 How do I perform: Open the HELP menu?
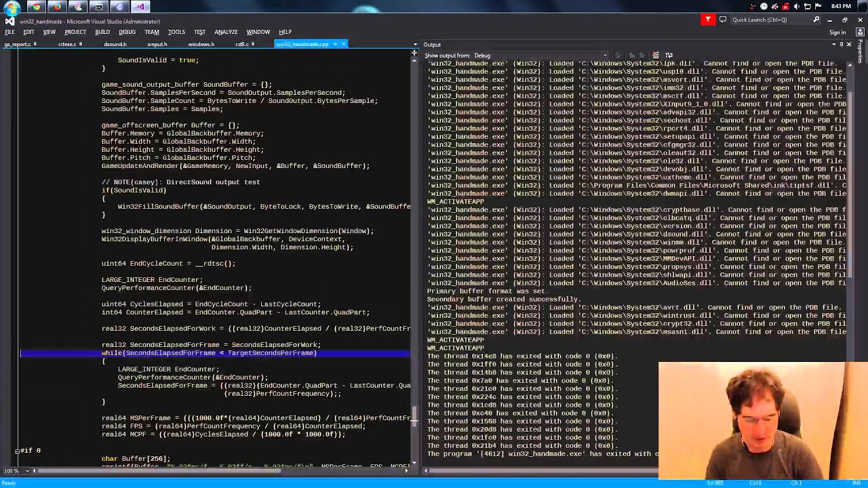coord(285,32)
